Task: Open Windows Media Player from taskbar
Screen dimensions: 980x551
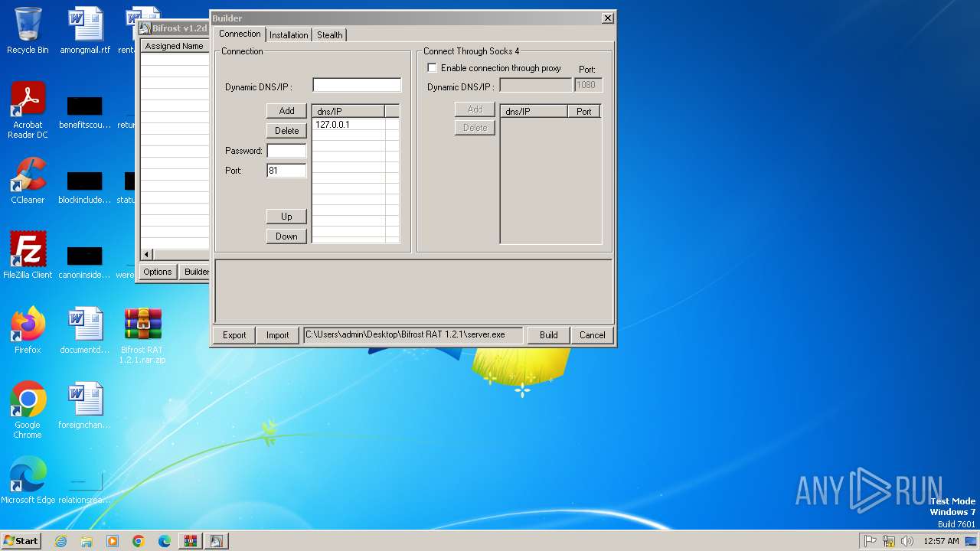Action: point(113,541)
